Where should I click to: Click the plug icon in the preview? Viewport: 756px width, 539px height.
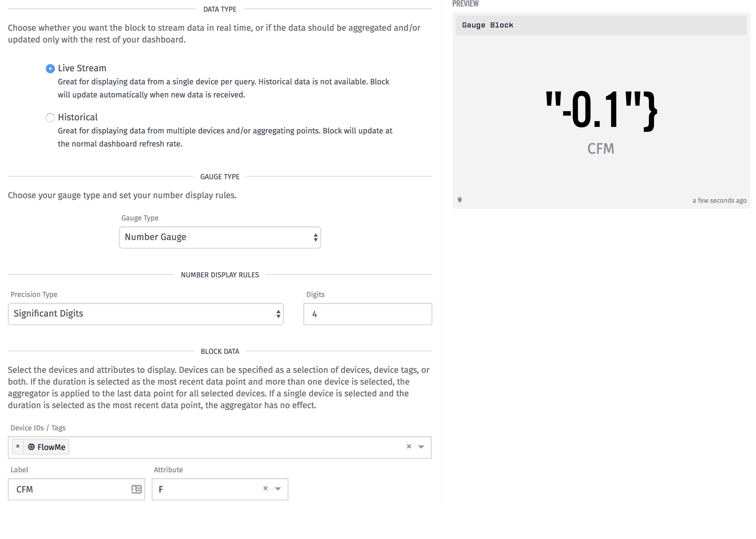pyautogui.click(x=459, y=200)
